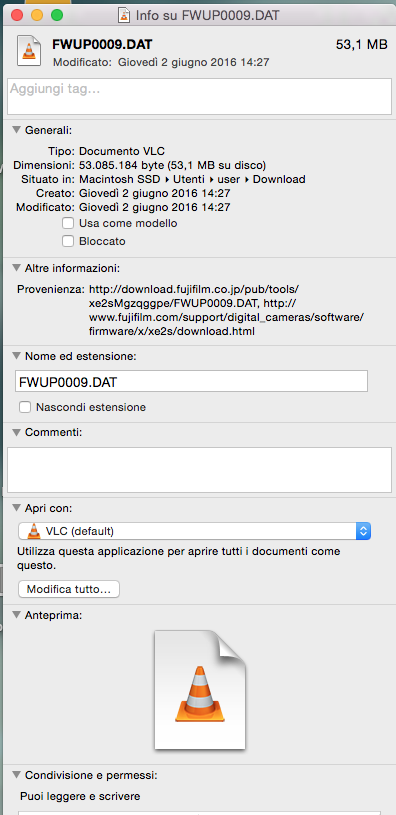Close the Info window with red button
396x815 pixels.
pos(17,15)
